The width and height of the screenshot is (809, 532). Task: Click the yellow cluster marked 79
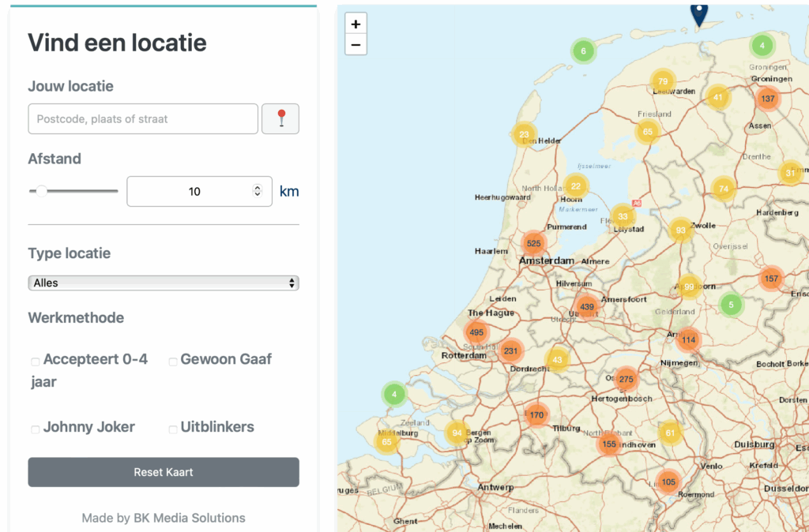662,81
